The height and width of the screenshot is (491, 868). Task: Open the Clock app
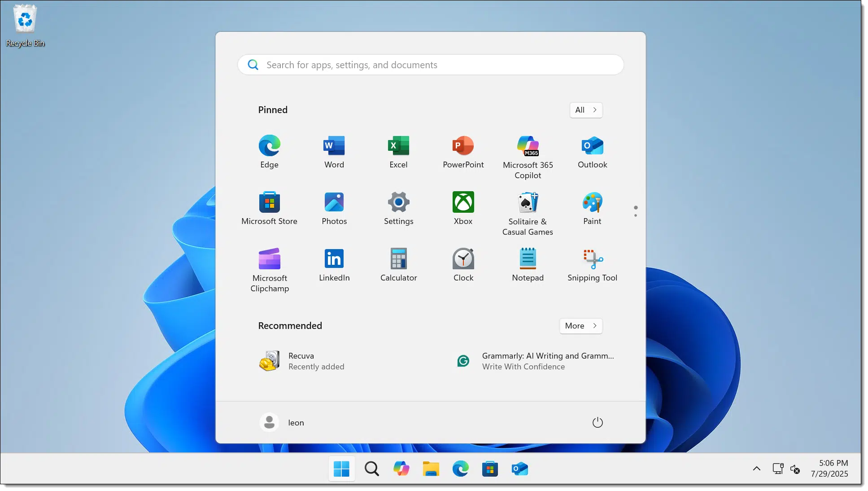coord(463,265)
